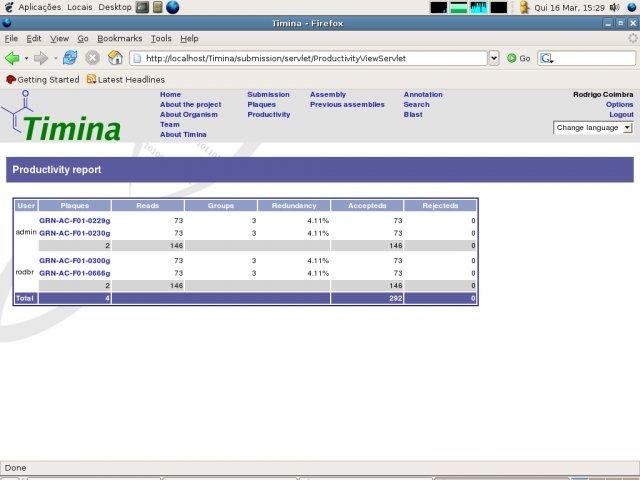The image size is (640, 480).
Task: Open the Help menu
Action: point(189,38)
